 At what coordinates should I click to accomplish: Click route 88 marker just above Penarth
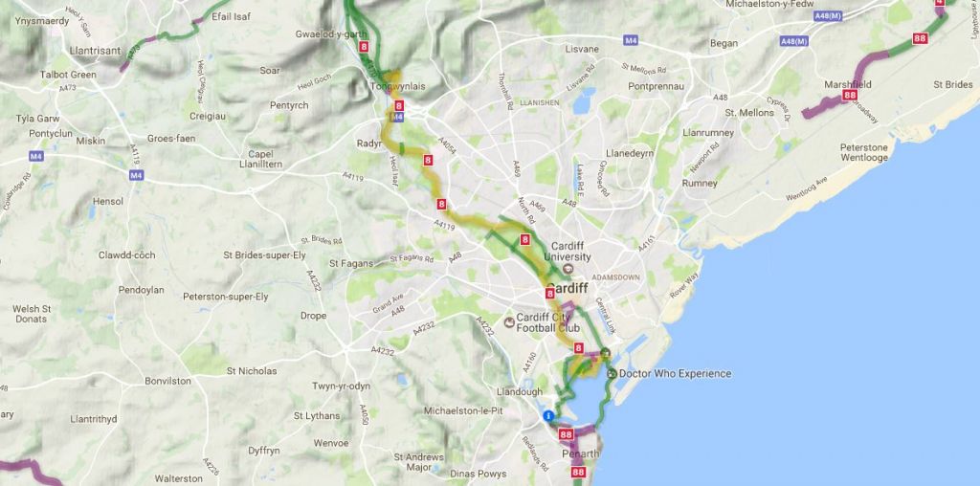(x=567, y=434)
